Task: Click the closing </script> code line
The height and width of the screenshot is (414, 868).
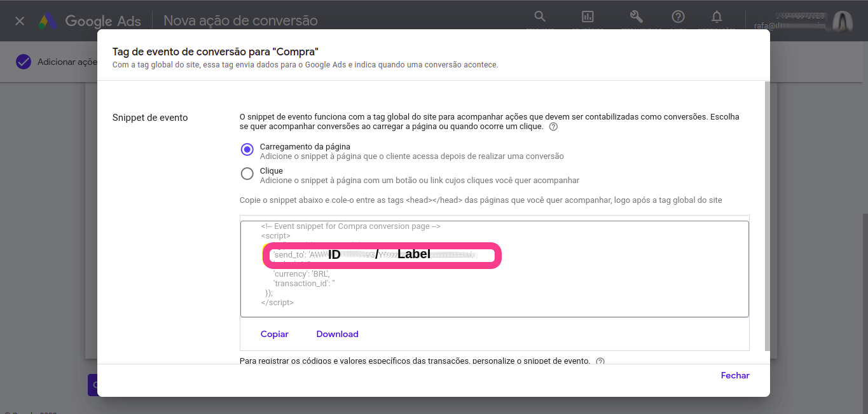Action: (277, 303)
